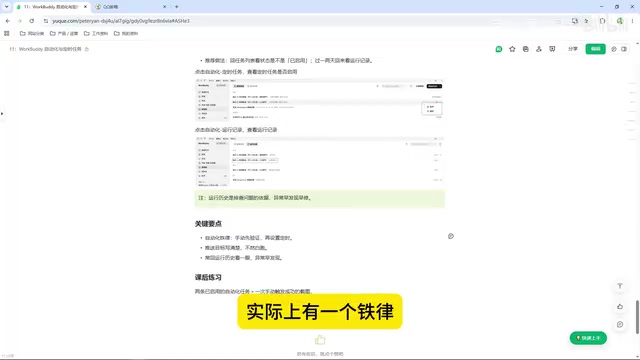Click the green edit button

596,49
